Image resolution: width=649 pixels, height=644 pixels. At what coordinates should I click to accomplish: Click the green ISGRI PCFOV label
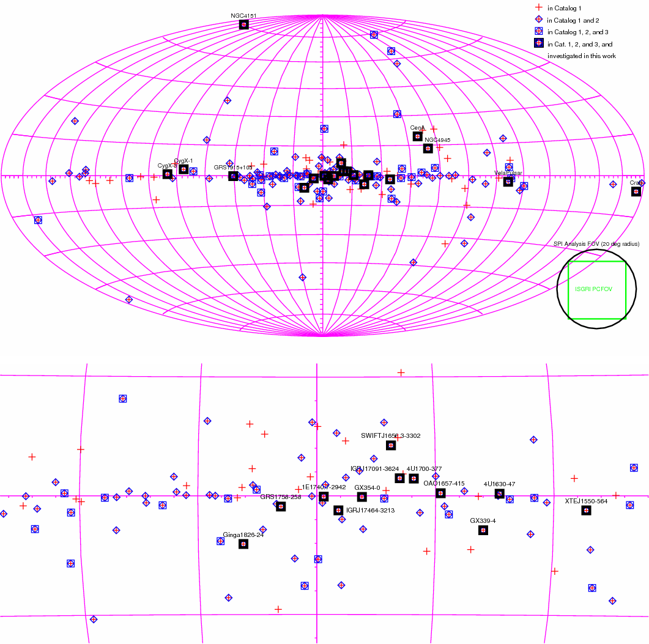[594, 289]
